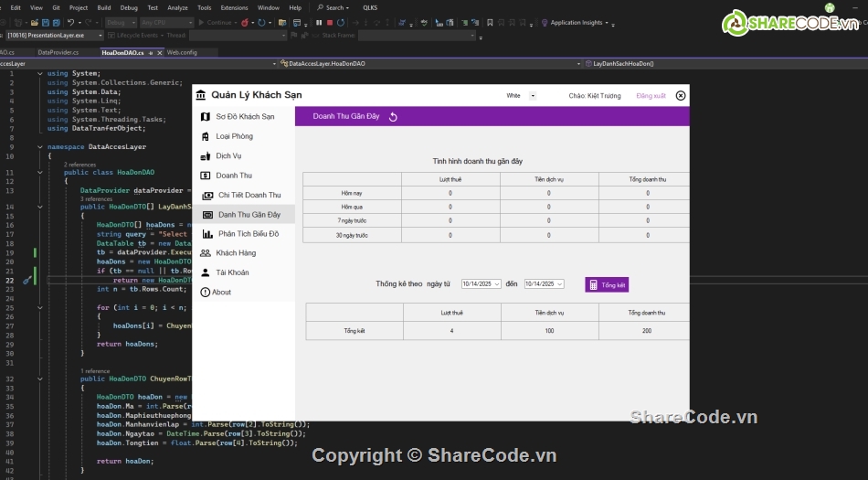Click the Đăng xuất logout link

coord(651,95)
